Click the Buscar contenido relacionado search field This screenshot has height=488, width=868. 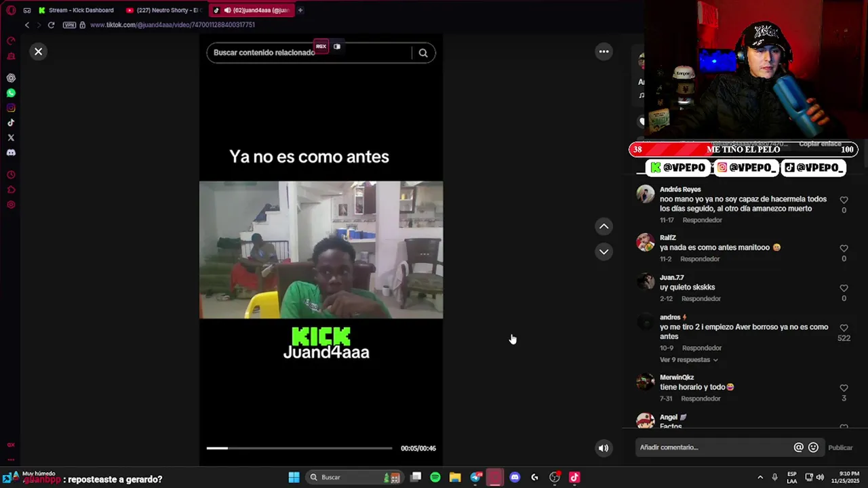click(x=309, y=53)
